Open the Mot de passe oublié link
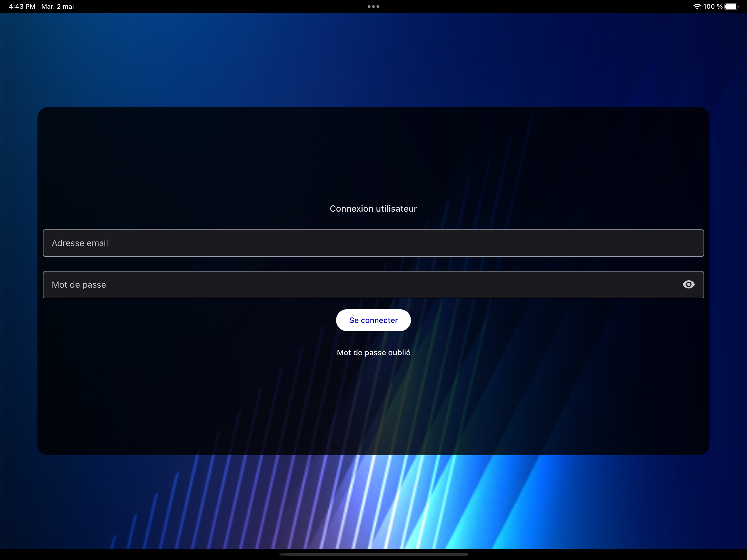Screen dimensions: 747x560 373,352
